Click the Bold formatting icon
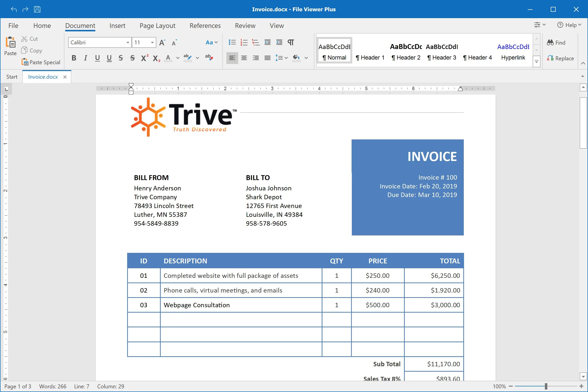Viewport: 588px width, 392px height. coord(73,57)
